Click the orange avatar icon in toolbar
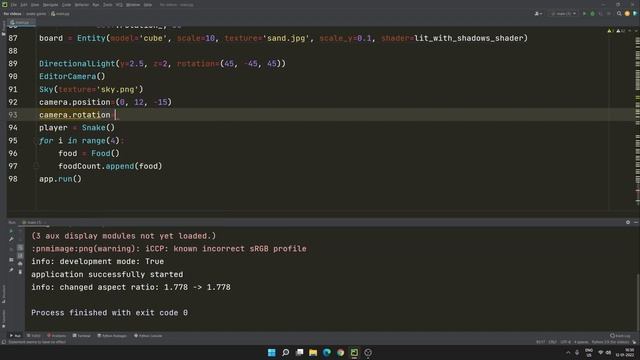The width and height of the screenshot is (640, 360). pyautogui.click(x=627, y=13)
